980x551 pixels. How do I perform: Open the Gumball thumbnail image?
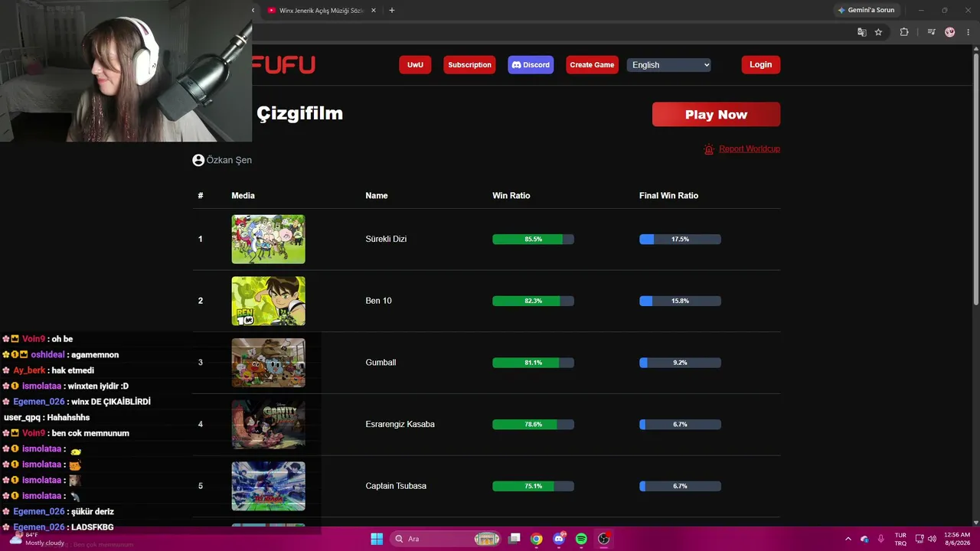coord(268,363)
